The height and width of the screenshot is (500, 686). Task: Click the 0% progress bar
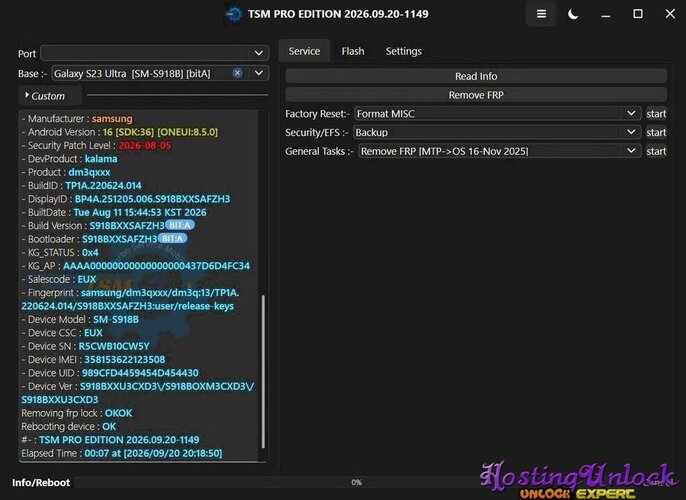point(356,483)
